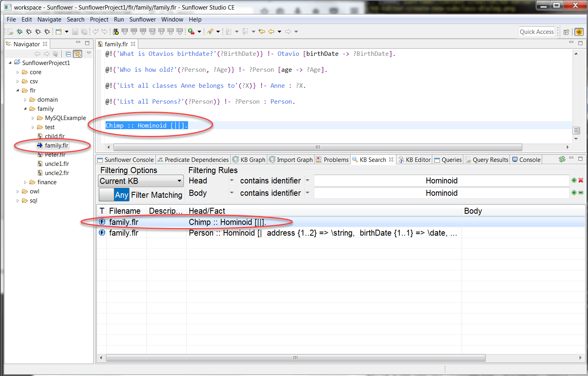Click the green refresh icon in KB Search
Image resolution: width=588 pixels, height=376 pixels.
pyautogui.click(x=562, y=159)
